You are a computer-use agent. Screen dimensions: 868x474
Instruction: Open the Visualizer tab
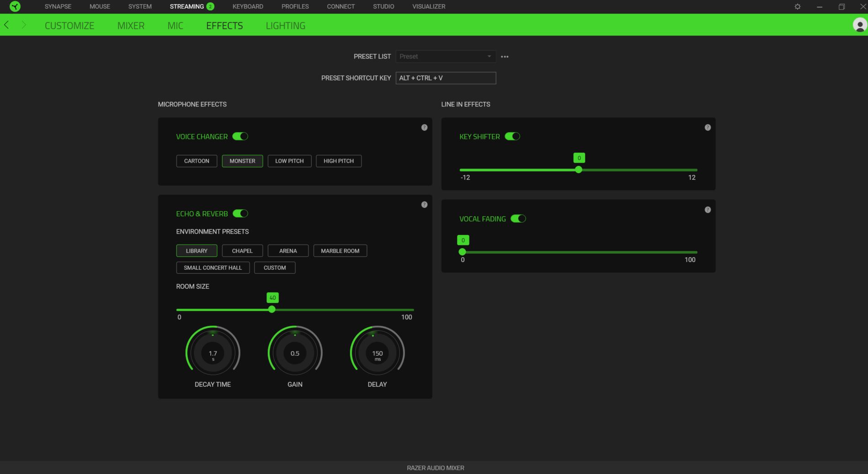coord(429,6)
